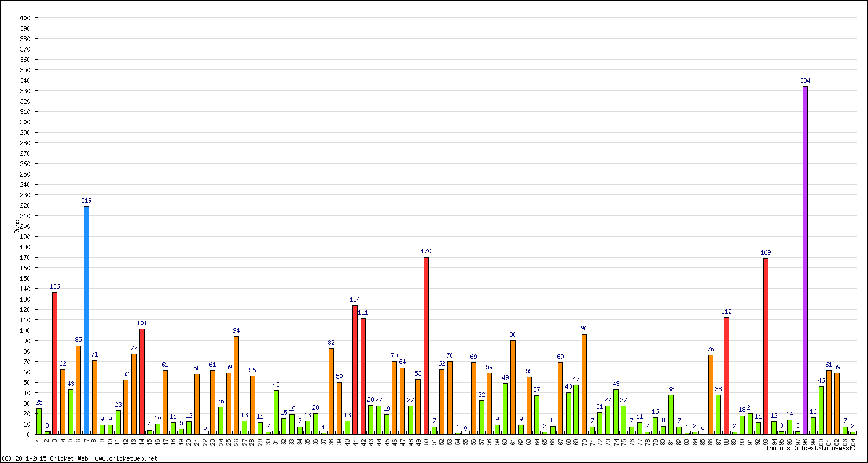This screenshot has width=868, height=463.
Task: Click the '101' value label
Action: [x=142, y=323]
